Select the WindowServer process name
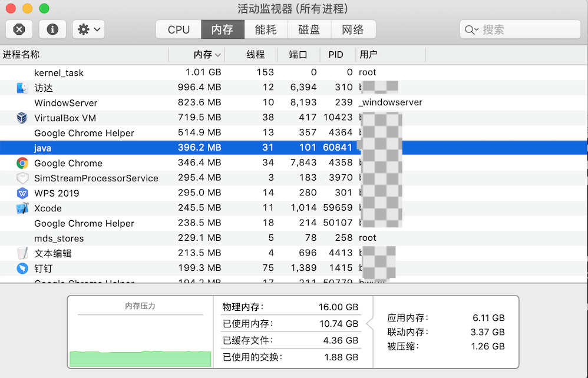Viewport: 588px width, 378px height. 65,102
